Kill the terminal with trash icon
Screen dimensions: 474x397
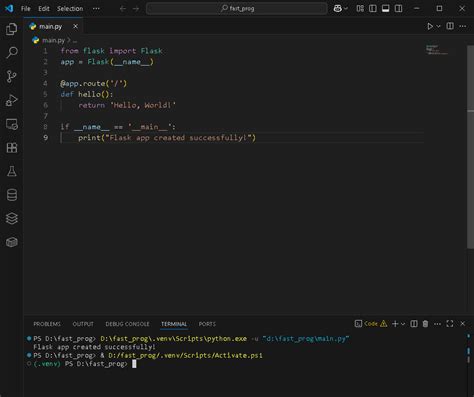[x=425, y=324]
